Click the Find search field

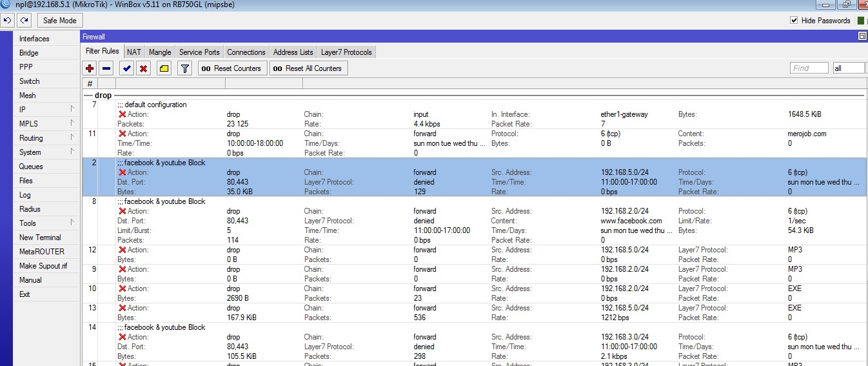click(x=809, y=68)
